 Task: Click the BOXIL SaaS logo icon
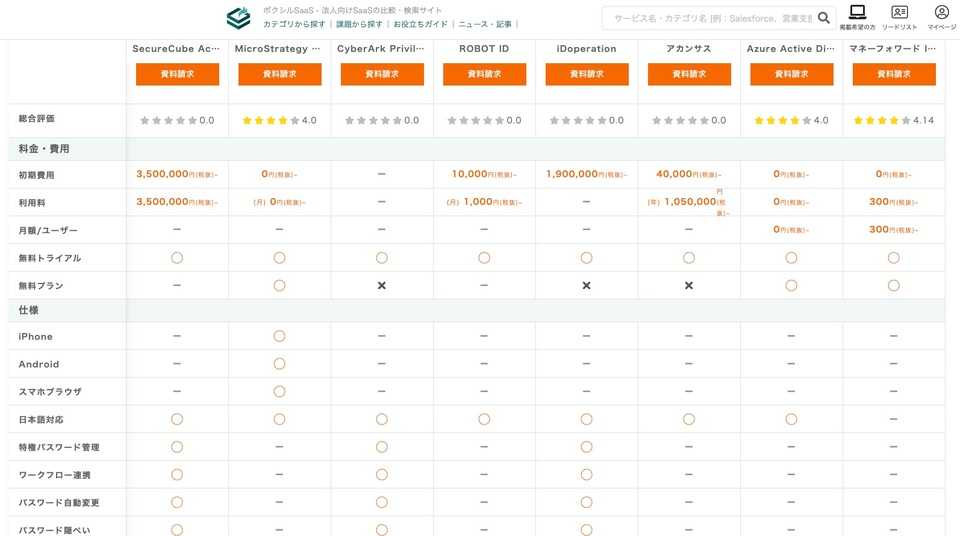pyautogui.click(x=239, y=18)
